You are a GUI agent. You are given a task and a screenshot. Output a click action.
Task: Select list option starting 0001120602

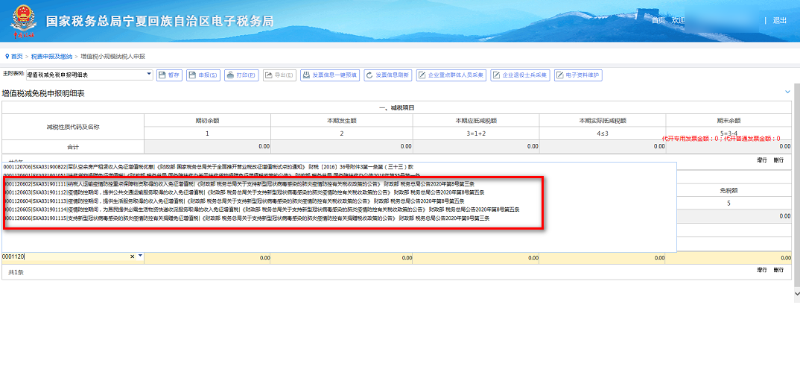[x=339, y=183]
